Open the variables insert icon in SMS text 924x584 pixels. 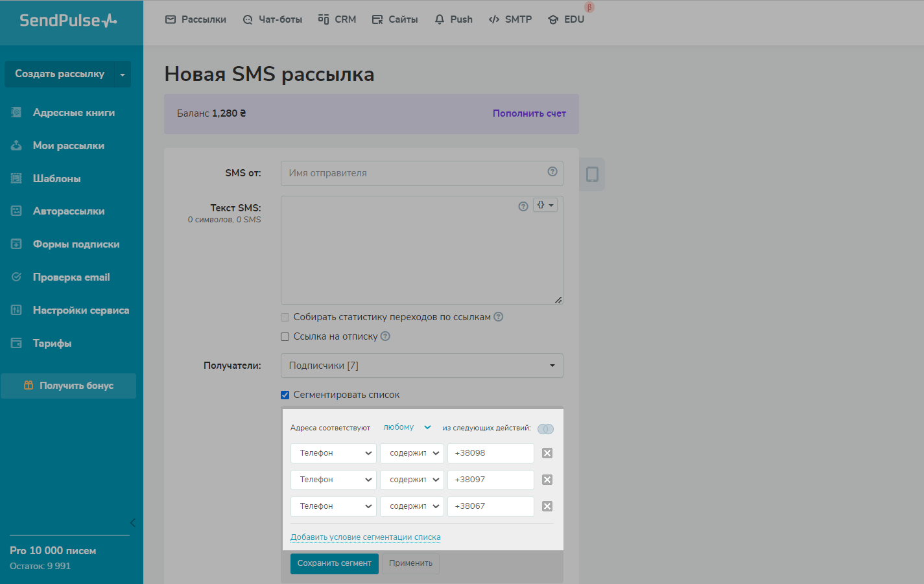click(545, 205)
